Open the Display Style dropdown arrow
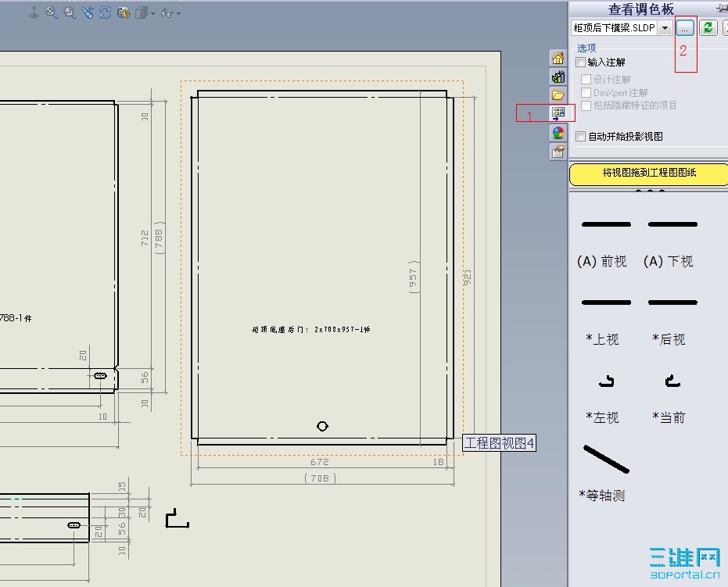This screenshot has width=728, height=587. (x=152, y=13)
